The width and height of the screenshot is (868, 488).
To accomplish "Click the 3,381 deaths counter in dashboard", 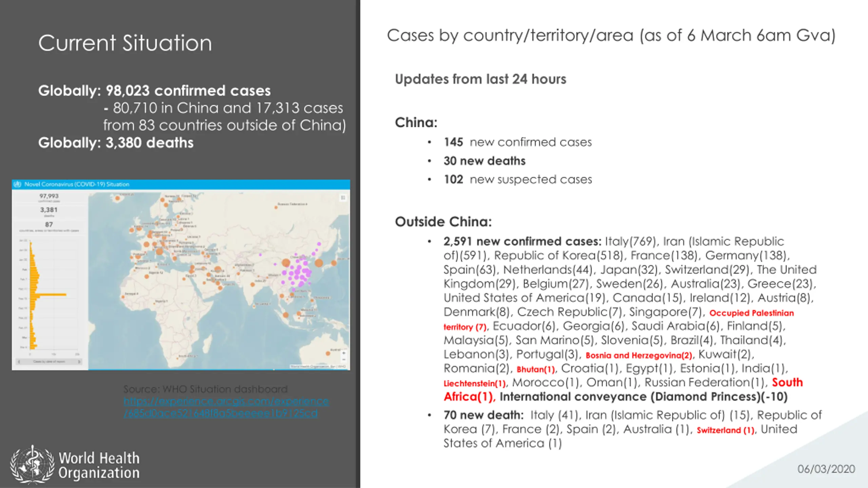I will [x=49, y=211].
